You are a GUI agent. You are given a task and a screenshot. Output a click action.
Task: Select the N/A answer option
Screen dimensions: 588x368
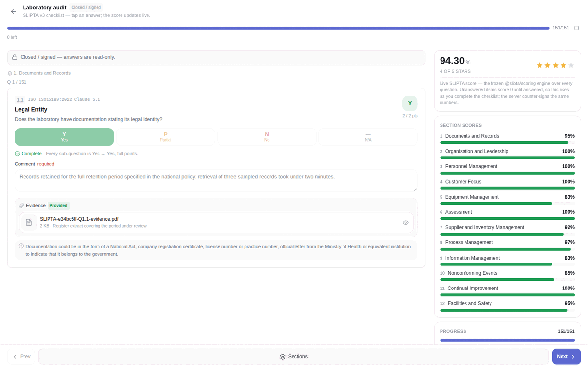click(x=368, y=137)
